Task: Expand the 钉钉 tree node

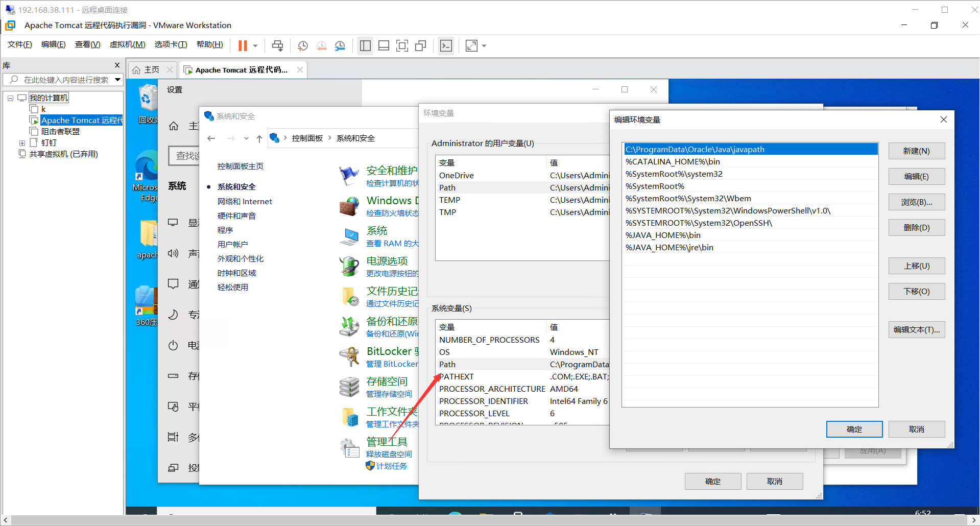Action: tap(22, 143)
